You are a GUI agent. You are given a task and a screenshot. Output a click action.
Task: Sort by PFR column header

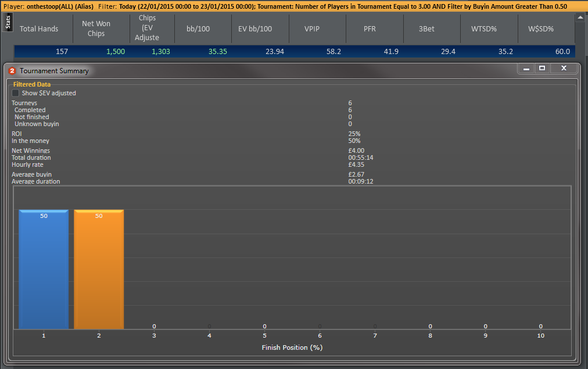[x=370, y=29]
